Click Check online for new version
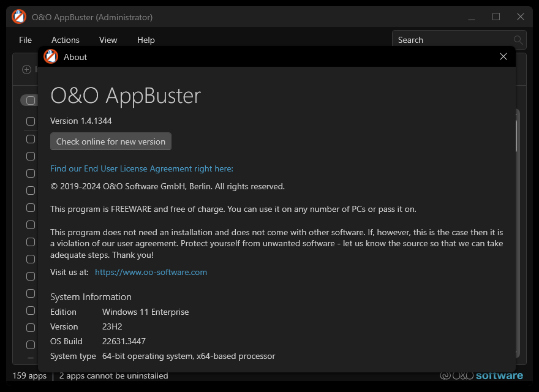The image size is (539, 392). [x=111, y=141]
